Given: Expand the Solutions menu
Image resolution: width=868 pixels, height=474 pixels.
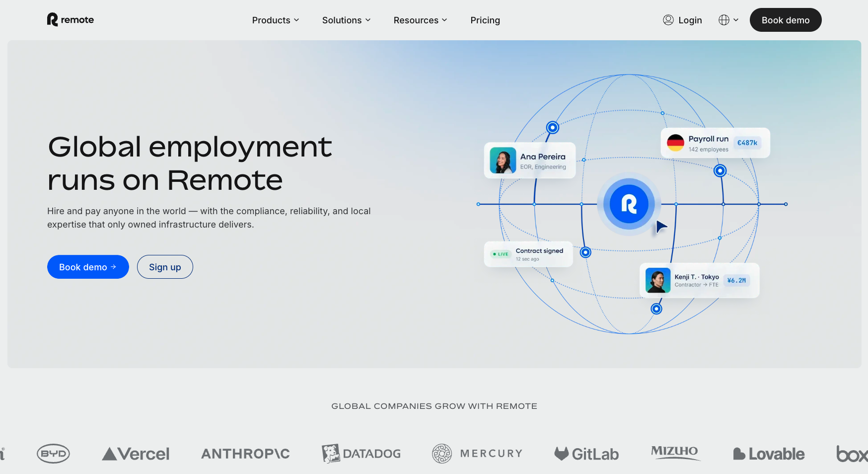Looking at the screenshot, I should point(346,20).
